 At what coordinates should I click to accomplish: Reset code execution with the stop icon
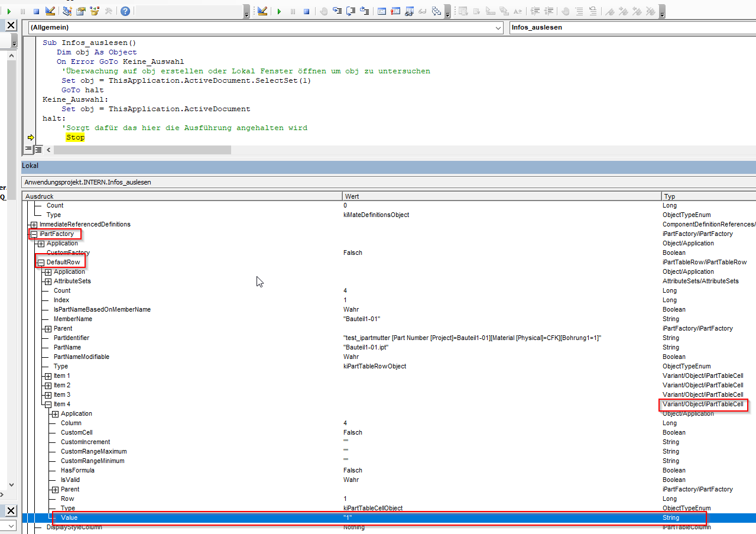(306, 11)
